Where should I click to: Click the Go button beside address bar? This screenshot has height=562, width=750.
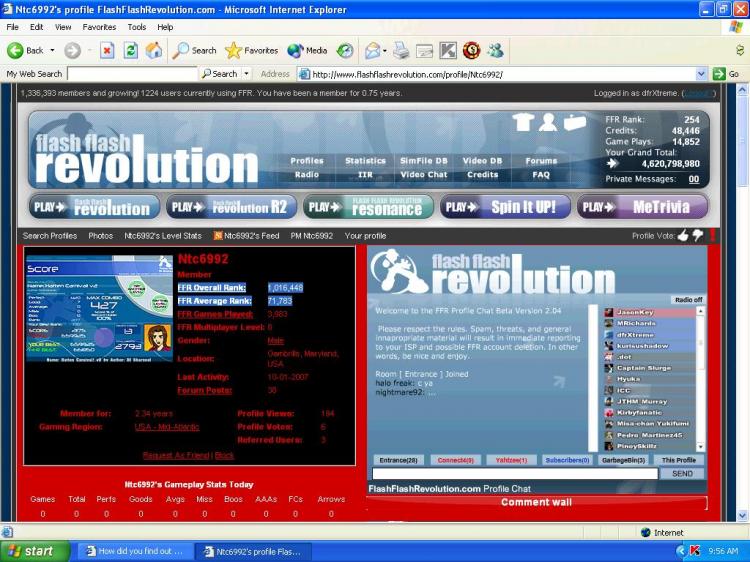pos(727,74)
